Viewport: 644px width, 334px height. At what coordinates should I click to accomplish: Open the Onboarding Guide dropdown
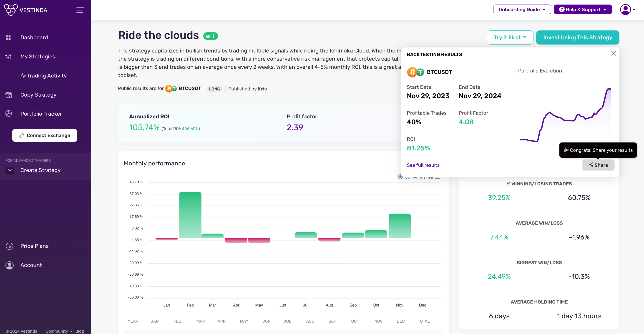coord(522,10)
